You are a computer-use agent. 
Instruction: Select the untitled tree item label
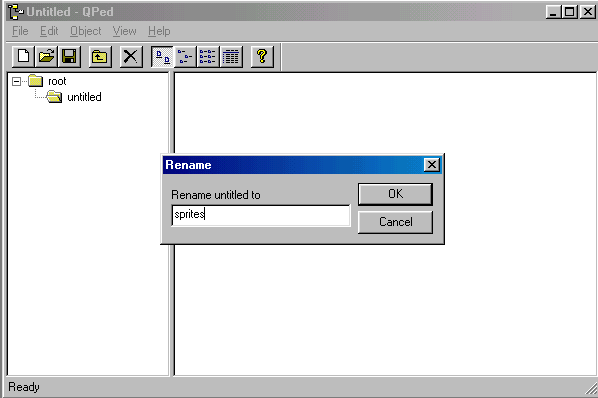tap(84, 97)
